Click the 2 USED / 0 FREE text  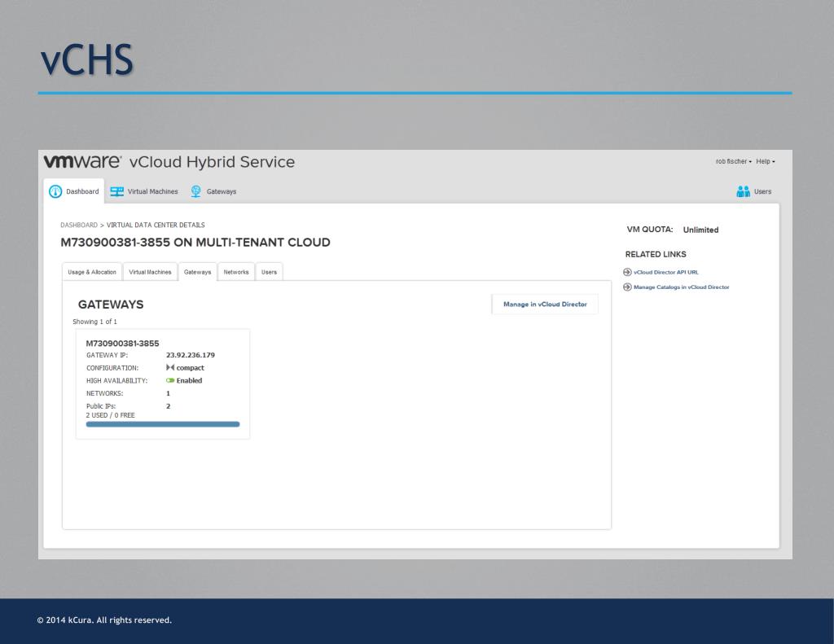pos(111,415)
